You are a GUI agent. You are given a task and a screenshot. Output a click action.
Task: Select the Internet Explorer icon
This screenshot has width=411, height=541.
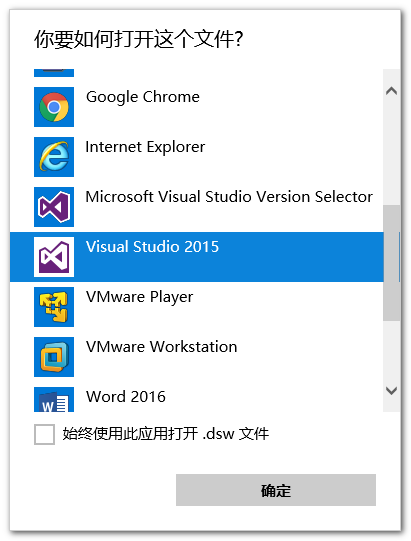coord(54,157)
